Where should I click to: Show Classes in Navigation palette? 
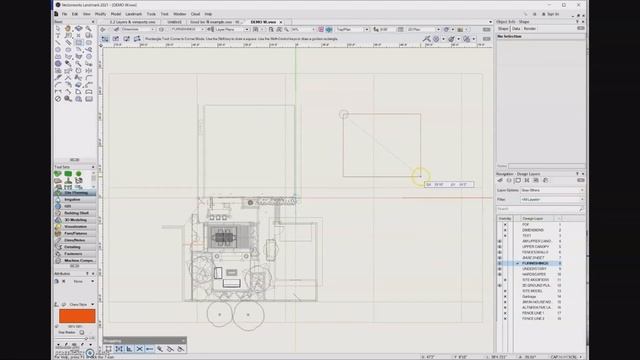pyautogui.click(x=500, y=180)
